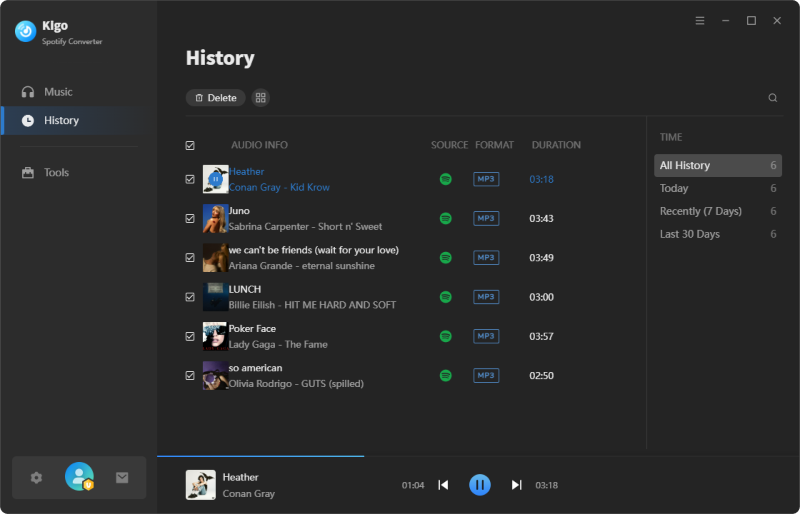This screenshot has width=800, height=514.
Task: Click MP3 format badge for so american
Action: [x=486, y=376]
